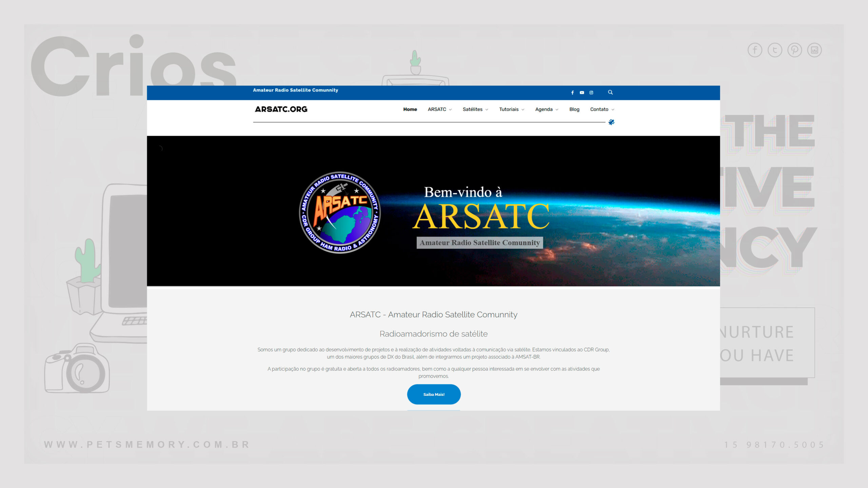Click the gray 'Amateur Radio Satellite Comunnity' banner label
Image resolution: width=868 pixels, height=488 pixels.
tap(479, 243)
